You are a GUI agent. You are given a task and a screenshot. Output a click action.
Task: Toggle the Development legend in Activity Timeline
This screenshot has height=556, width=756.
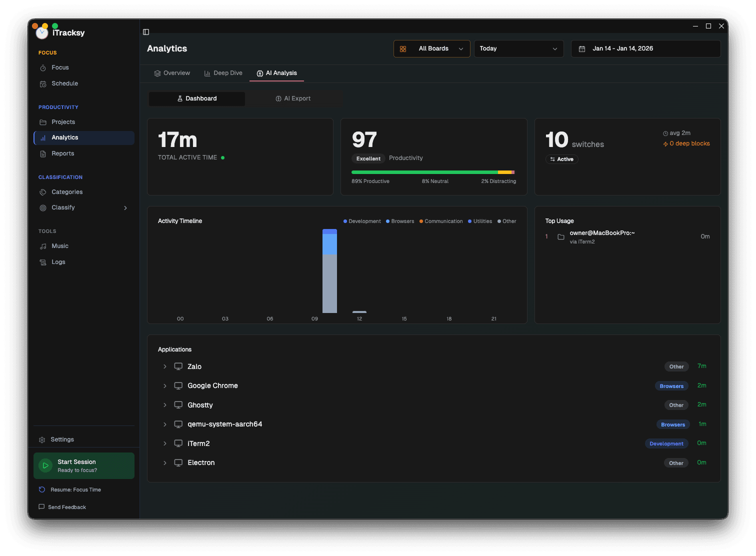click(x=362, y=221)
